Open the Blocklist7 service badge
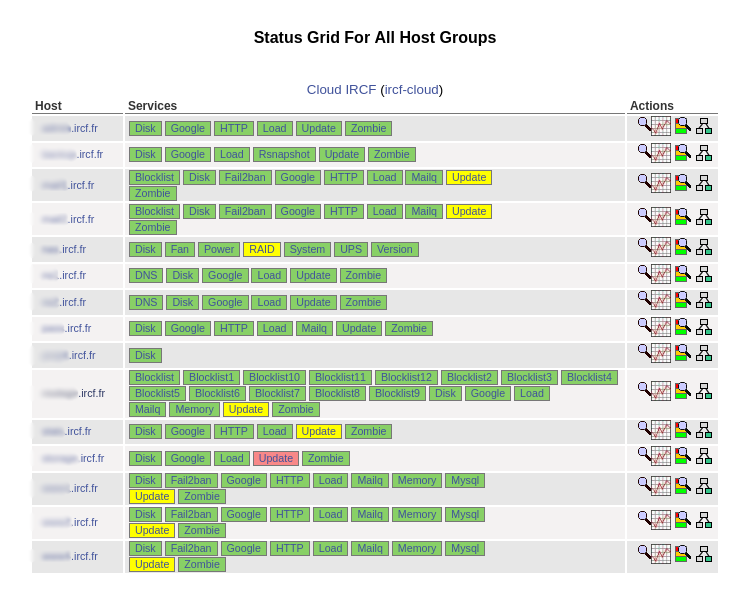753x598 pixels. pos(276,394)
